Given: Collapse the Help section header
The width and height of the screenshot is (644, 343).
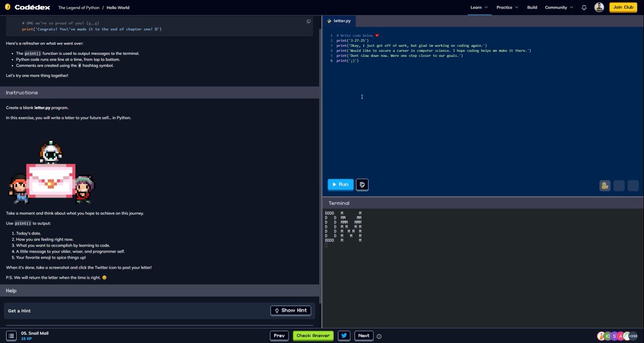Looking at the screenshot, I should click(159, 290).
